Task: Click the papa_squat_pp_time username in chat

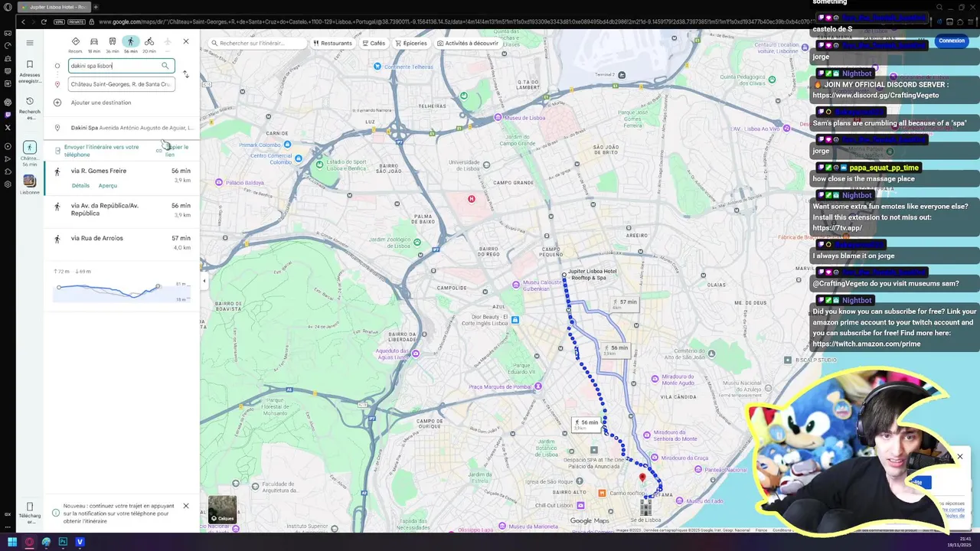Action: tap(884, 168)
